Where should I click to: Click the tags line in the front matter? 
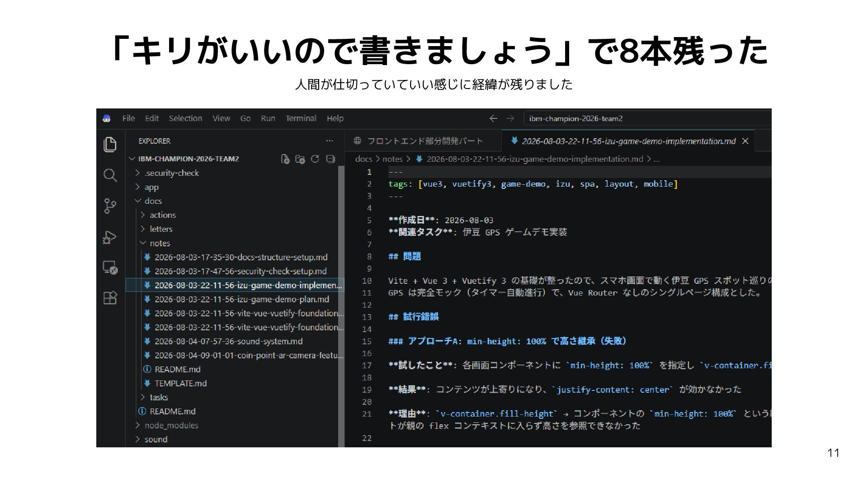pos(533,184)
